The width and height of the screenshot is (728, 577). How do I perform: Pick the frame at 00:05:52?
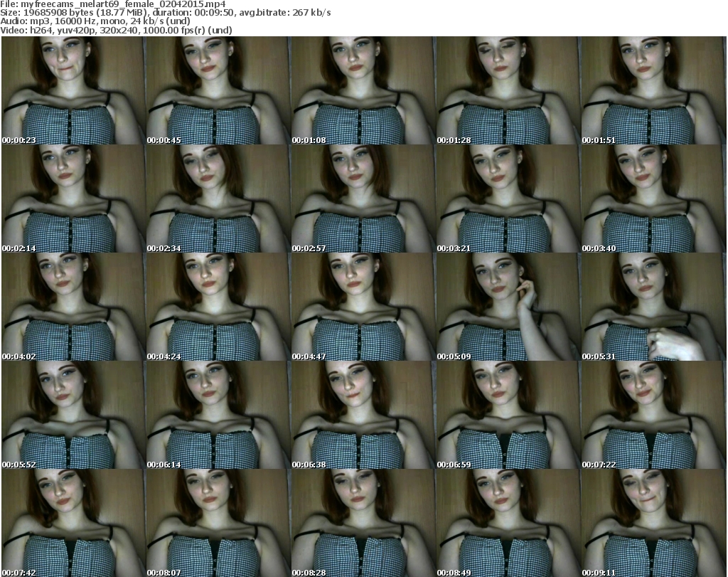point(73,415)
